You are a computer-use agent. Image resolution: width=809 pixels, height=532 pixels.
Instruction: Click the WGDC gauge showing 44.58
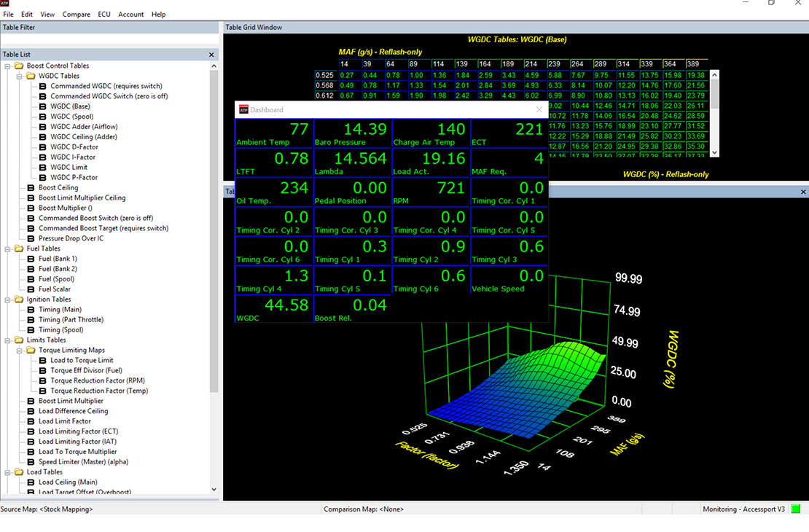(274, 309)
